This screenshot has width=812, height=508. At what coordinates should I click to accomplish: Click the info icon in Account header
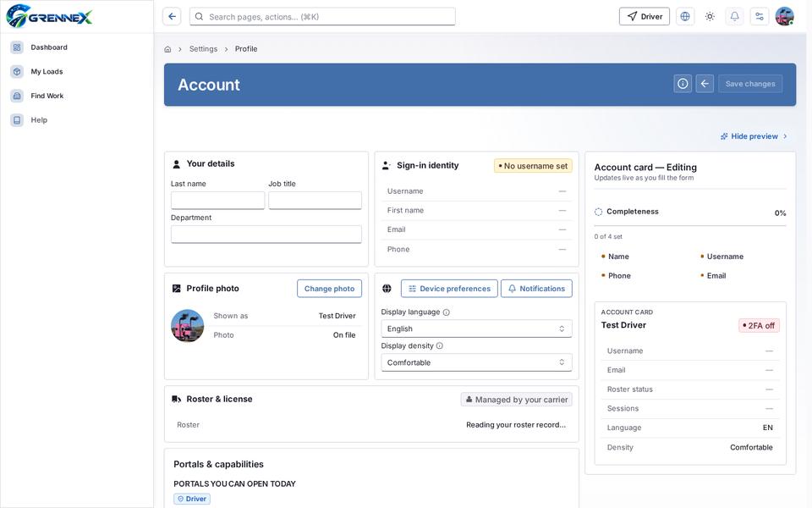pyautogui.click(x=683, y=84)
